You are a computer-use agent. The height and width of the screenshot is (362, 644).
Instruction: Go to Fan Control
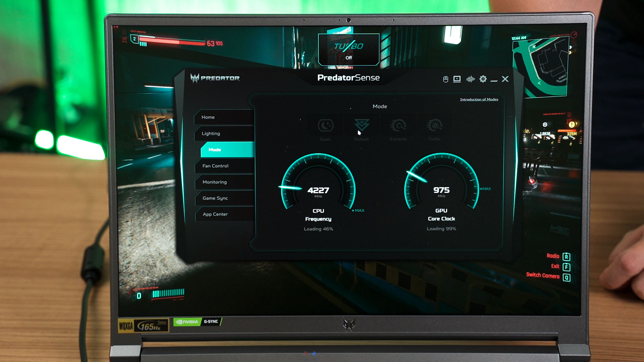click(224, 166)
